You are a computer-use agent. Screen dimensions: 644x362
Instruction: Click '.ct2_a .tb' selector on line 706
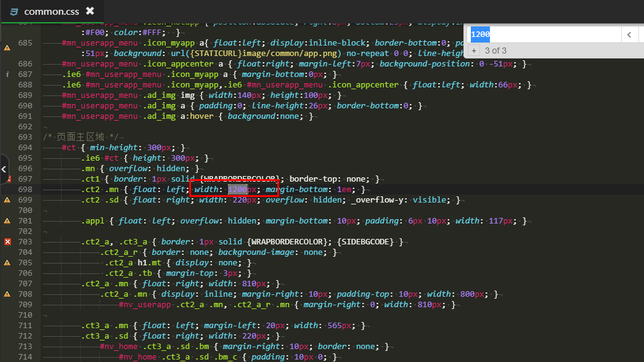128,273
